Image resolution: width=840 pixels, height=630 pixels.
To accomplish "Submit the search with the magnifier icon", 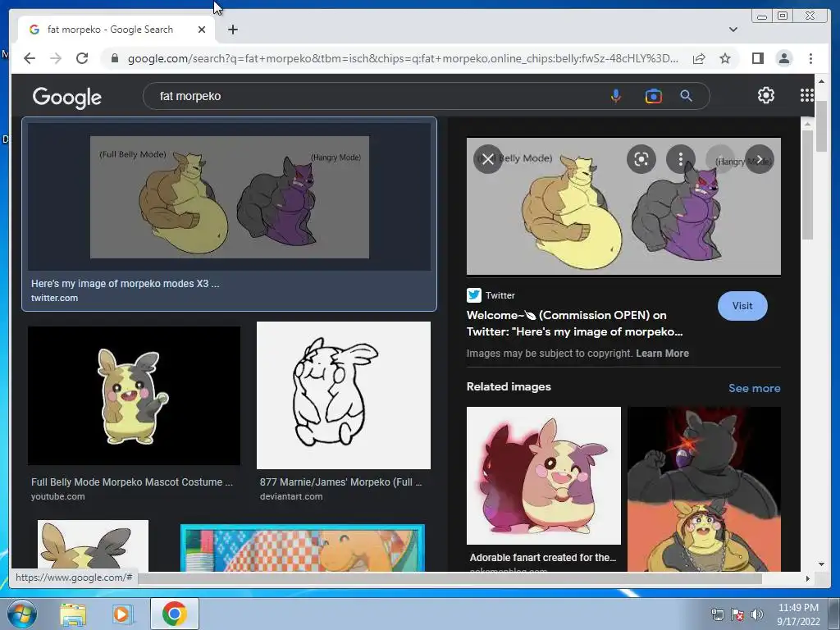I will tap(687, 96).
